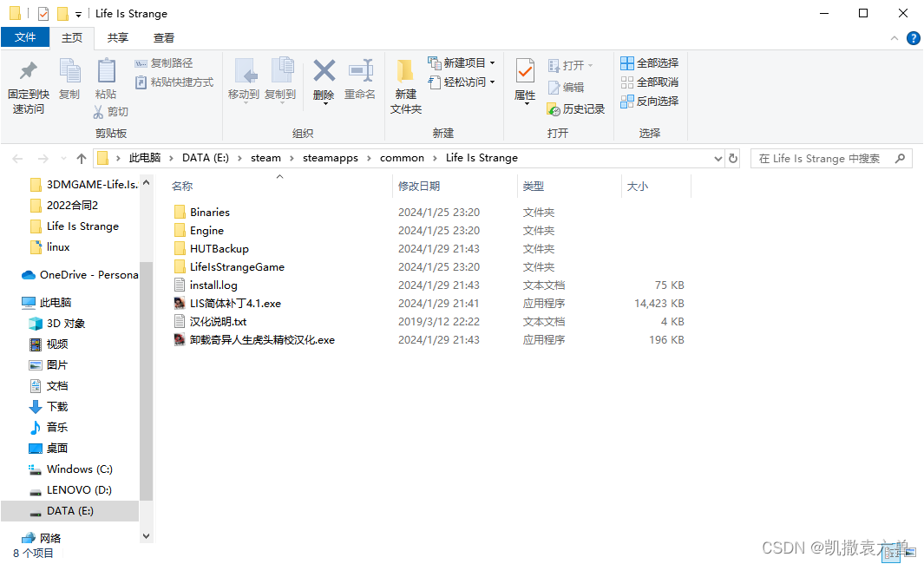Customize Quick Access Toolbar dropdown

[x=78, y=14]
